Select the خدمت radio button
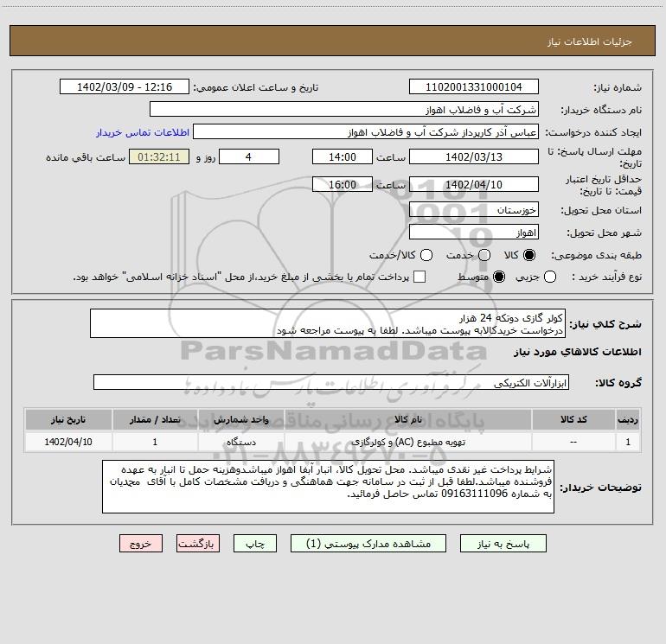The image size is (666, 644). pos(484,255)
